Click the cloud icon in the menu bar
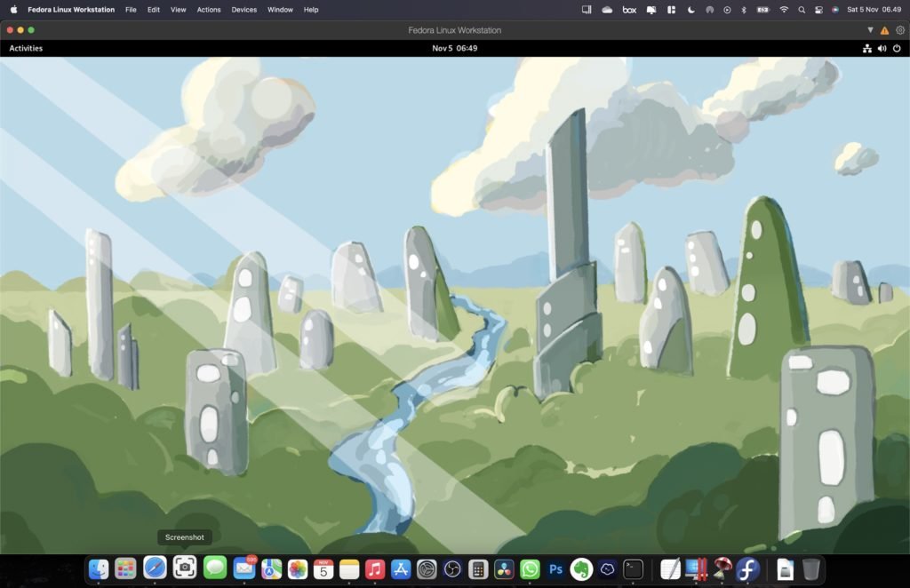Image resolution: width=910 pixels, height=588 pixels. click(x=607, y=10)
